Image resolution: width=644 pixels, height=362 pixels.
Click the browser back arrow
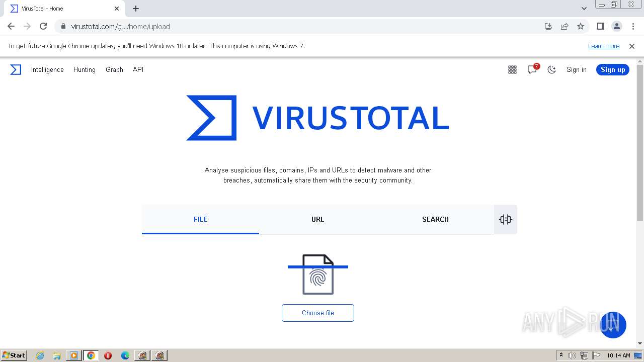pos(11,26)
